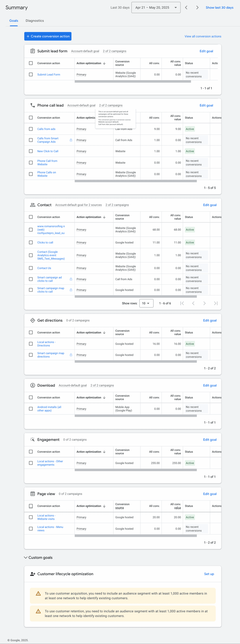Sort by Action optimization arrow in Get directions table
The height and width of the screenshot is (644, 240).
104,333
